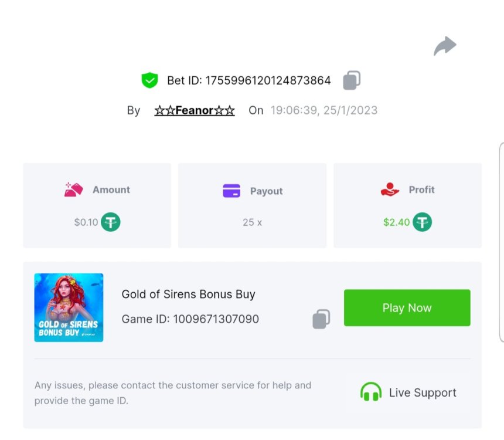Copy the Bet ID to clipboard

pyautogui.click(x=351, y=80)
